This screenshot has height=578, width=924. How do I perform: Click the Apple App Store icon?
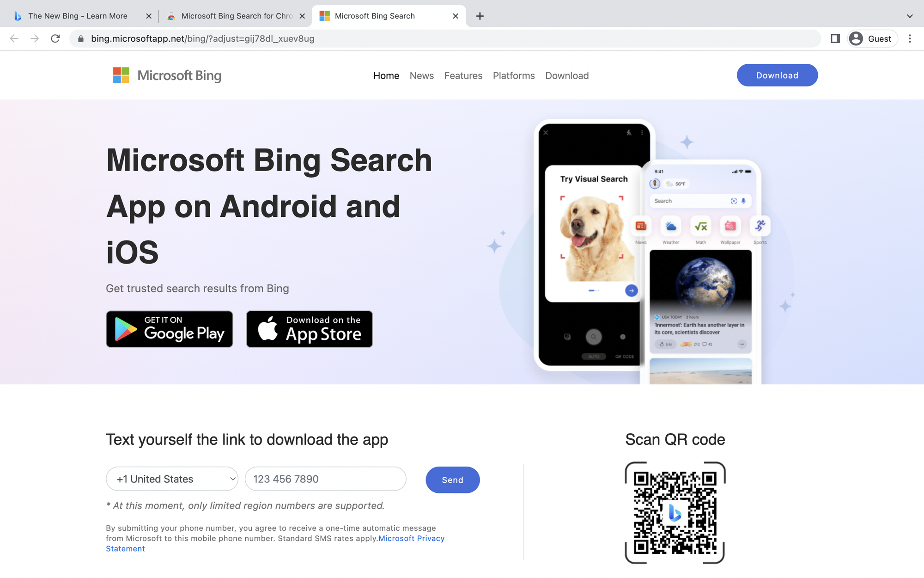pos(310,328)
